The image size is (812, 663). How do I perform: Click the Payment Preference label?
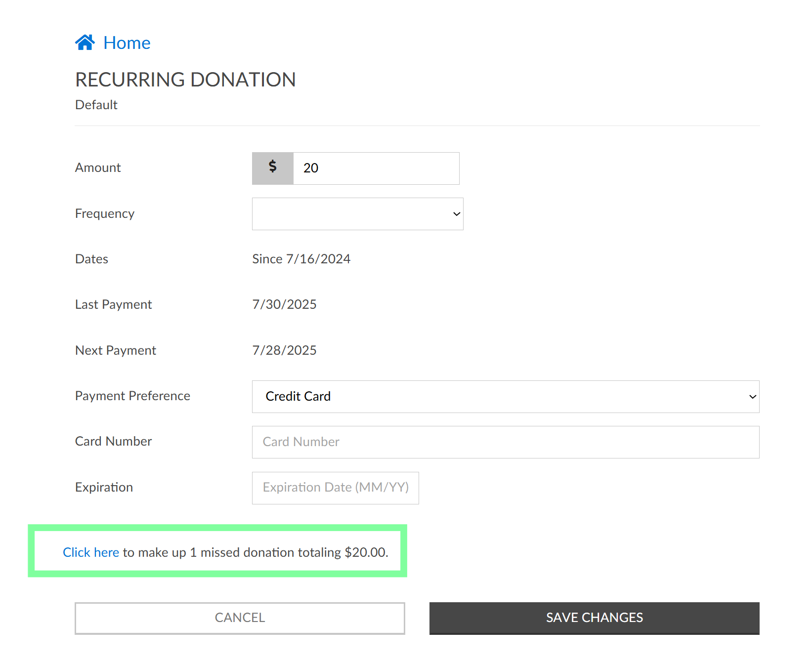click(132, 396)
